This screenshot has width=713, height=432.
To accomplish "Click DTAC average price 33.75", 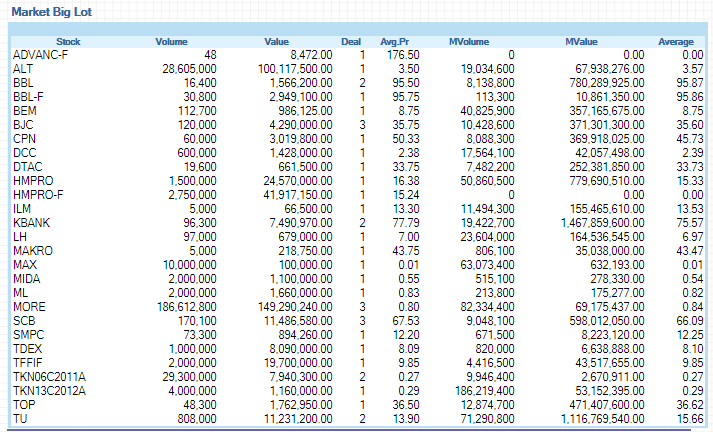I will 406,167.
